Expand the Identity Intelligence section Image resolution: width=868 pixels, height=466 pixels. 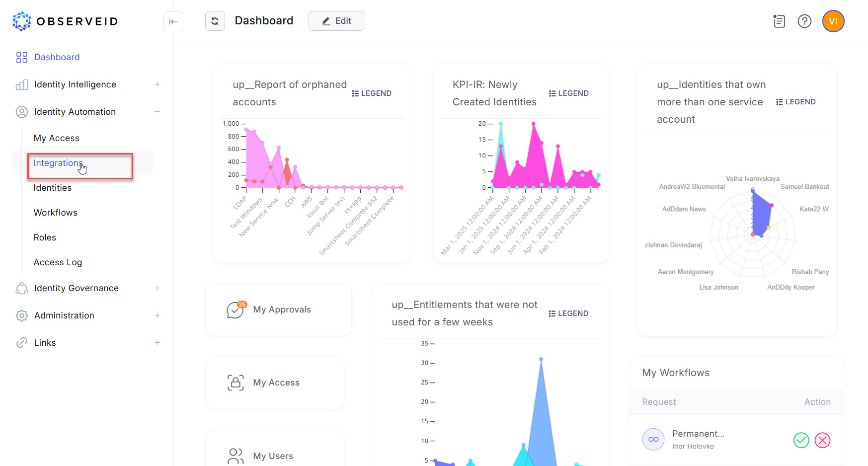157,84
